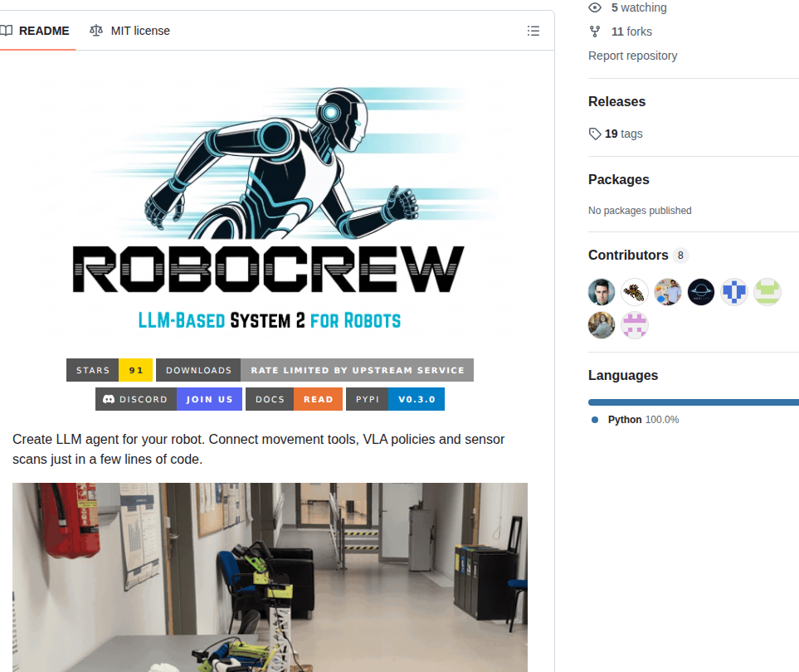Click the contributors count badge 8
Screen dimensions: 799x672
point(680,256)
